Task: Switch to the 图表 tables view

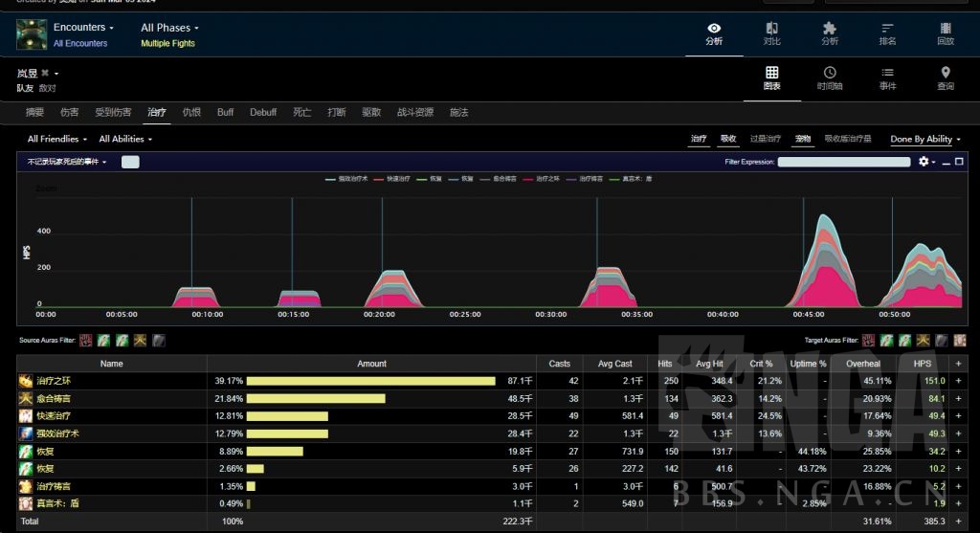Action: (x=772, y=78)
